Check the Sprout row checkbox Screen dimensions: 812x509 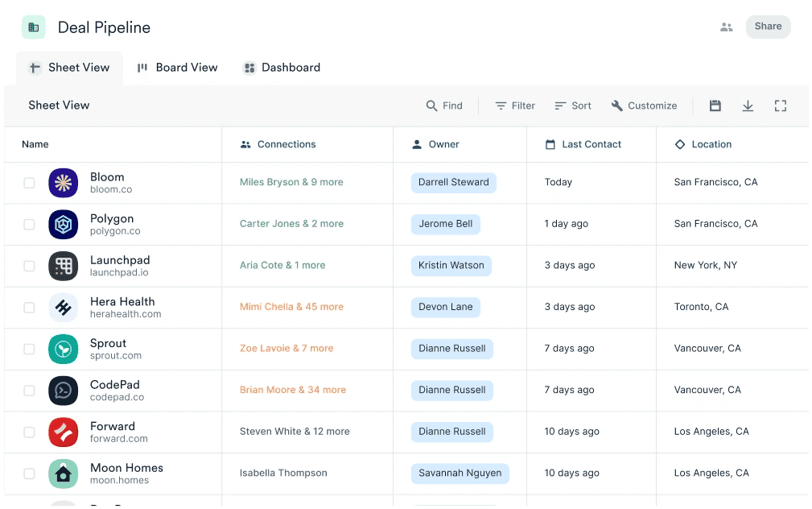(x=29, y=350)
